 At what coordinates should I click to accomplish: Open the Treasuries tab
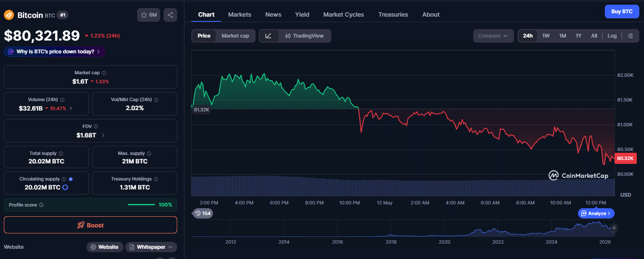(x=393, y=15)
